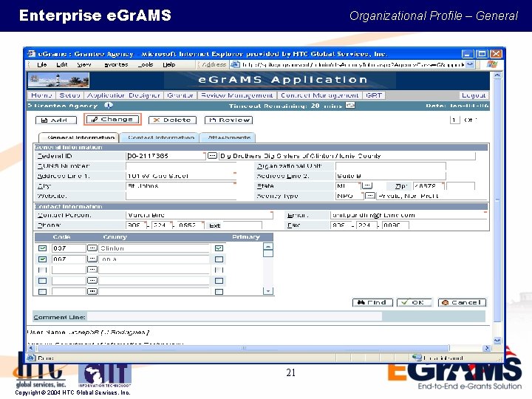532x399 pixels.
Task: Open county lookup for second county row
Action: pyautogui.click(x=92, y=259)
